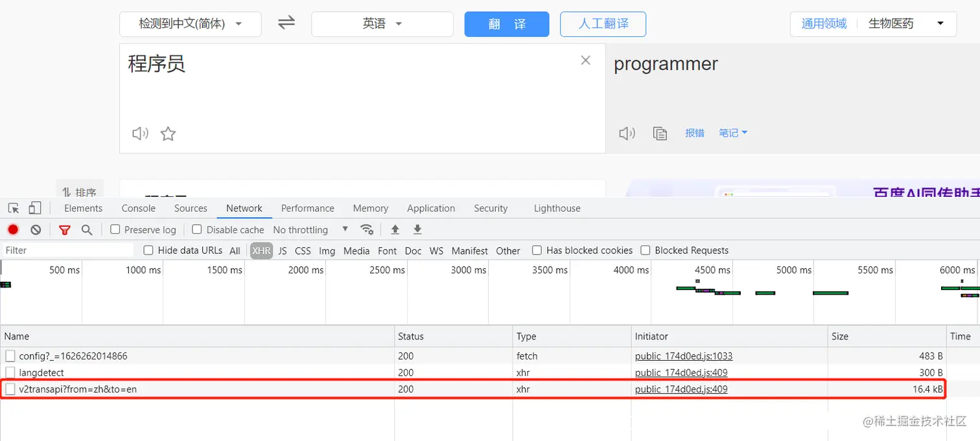
Task: Open the 笔记 dropdown
Action: coord(733,133)
